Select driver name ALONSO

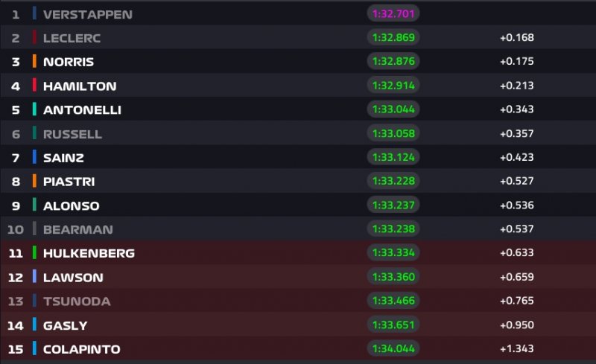coord(71,205)
